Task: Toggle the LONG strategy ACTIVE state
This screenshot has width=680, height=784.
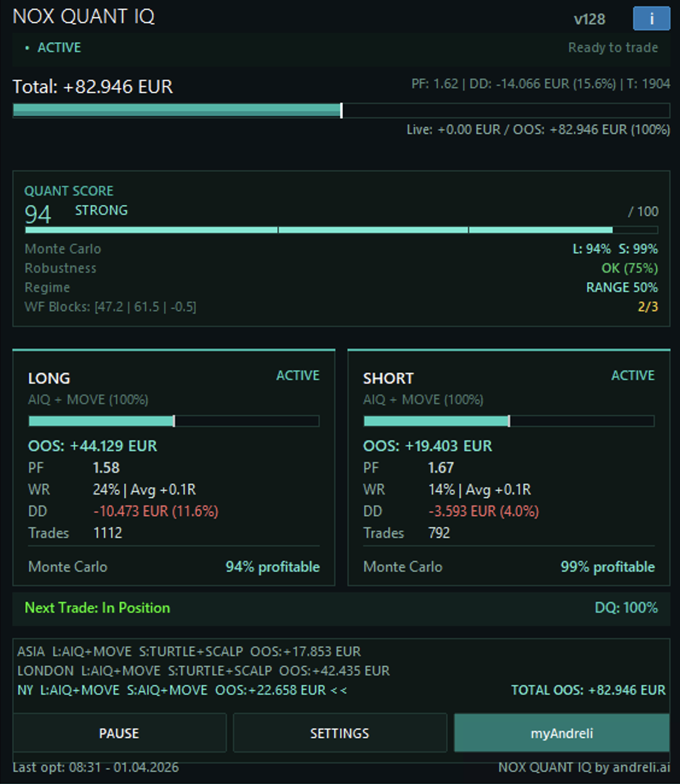Action: coord(298,375)
